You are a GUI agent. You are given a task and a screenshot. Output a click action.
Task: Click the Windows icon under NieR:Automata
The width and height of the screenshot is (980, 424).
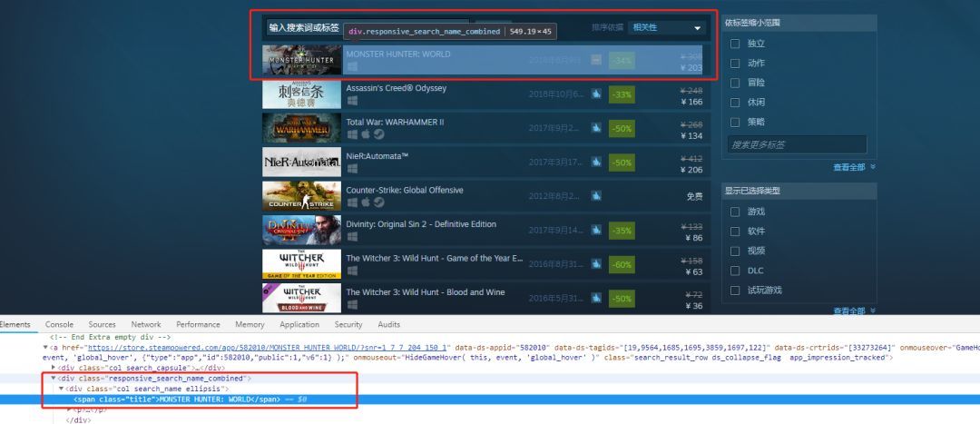pos(352,168)
